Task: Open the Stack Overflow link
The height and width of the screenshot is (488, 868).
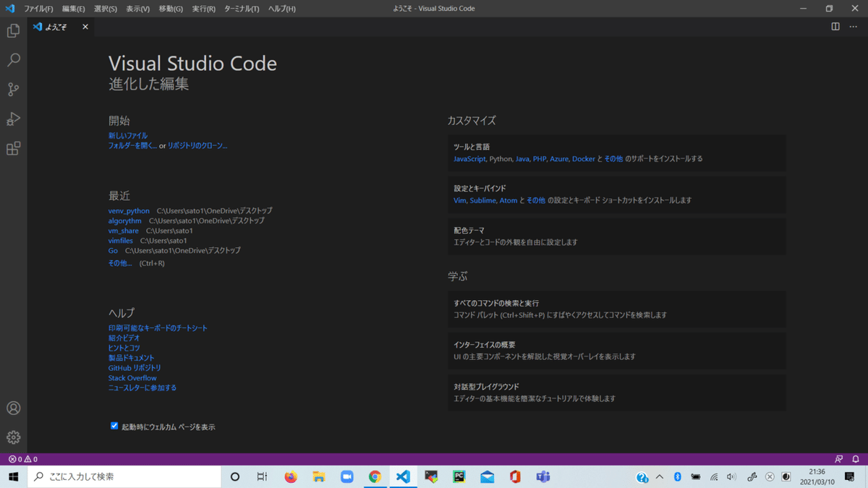Action: [x=132, y=377]
